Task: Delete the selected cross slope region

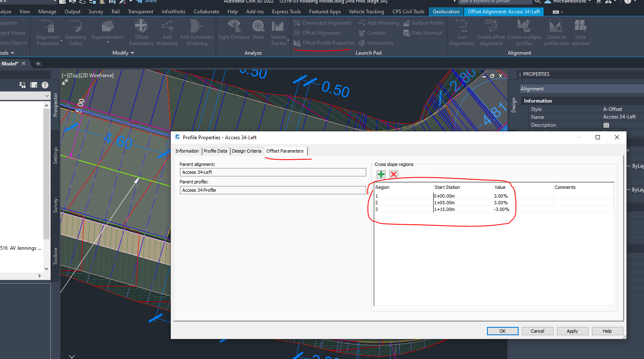Action: point(393,174)
